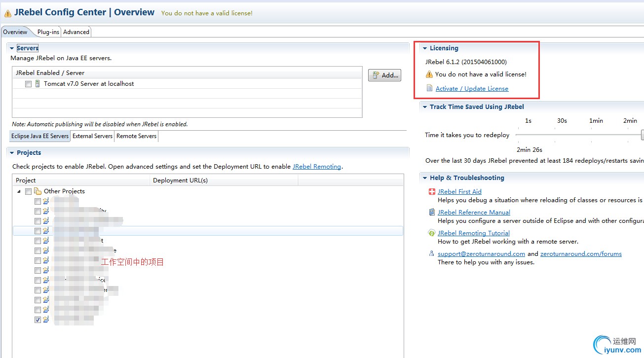Viewport: 644px width, 358px height.
Task: Click the Deployment URL(s) column header
Action: pos(224,180)
